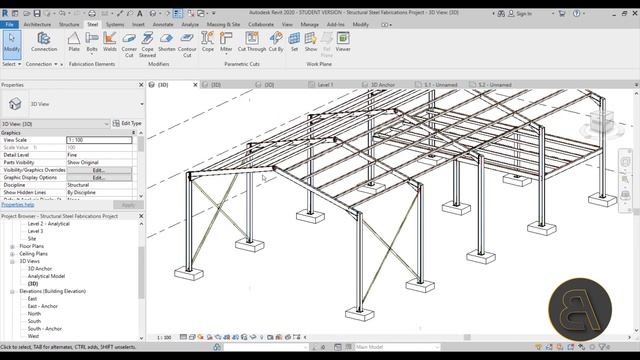The image size is (640, 360).
Task: Select the Corner Cut modifier
Action: (129, 45)
